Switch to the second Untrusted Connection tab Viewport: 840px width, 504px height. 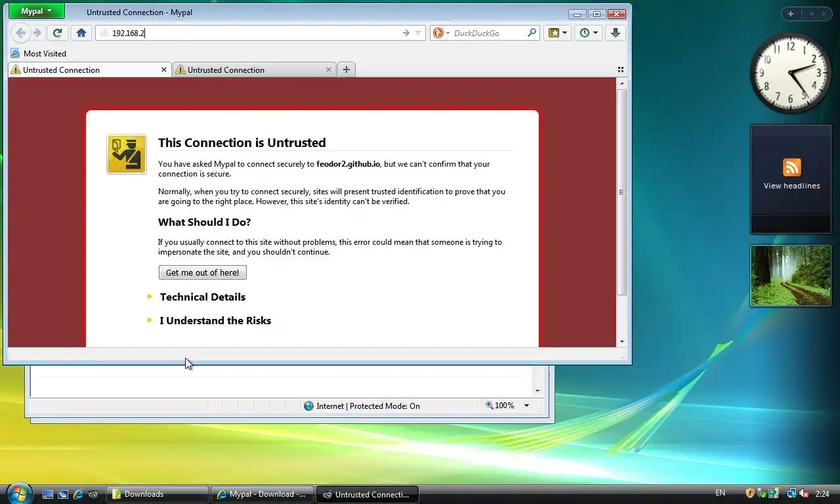(x=254, y=70)
